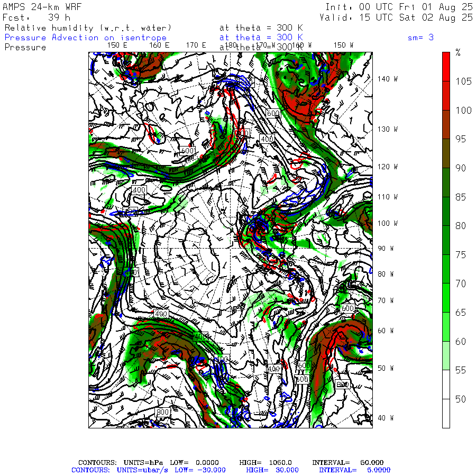This screenshot has height=476, width=476.
Task: Pick the white colorbar segment below 50
Action: tap(446, 414)
